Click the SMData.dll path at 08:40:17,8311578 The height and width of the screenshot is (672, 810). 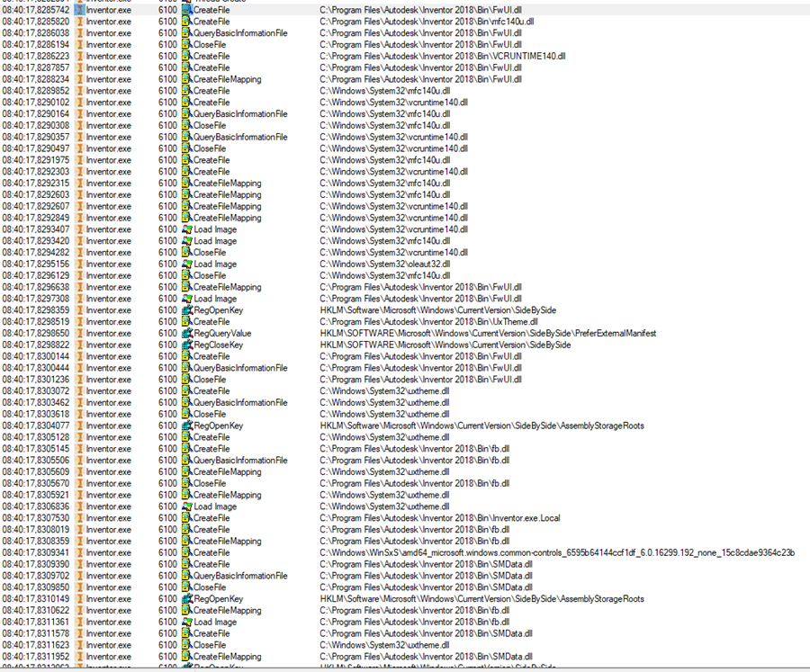[427, 633]
